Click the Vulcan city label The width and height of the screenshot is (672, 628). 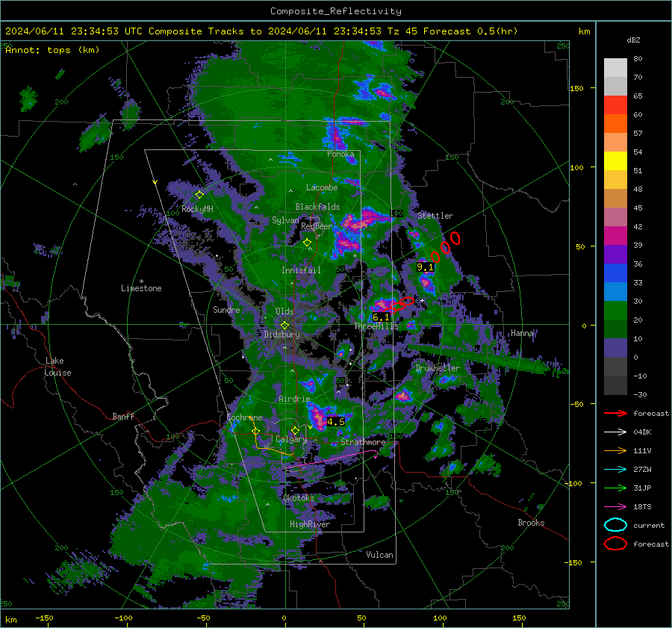tap(380, 555)
